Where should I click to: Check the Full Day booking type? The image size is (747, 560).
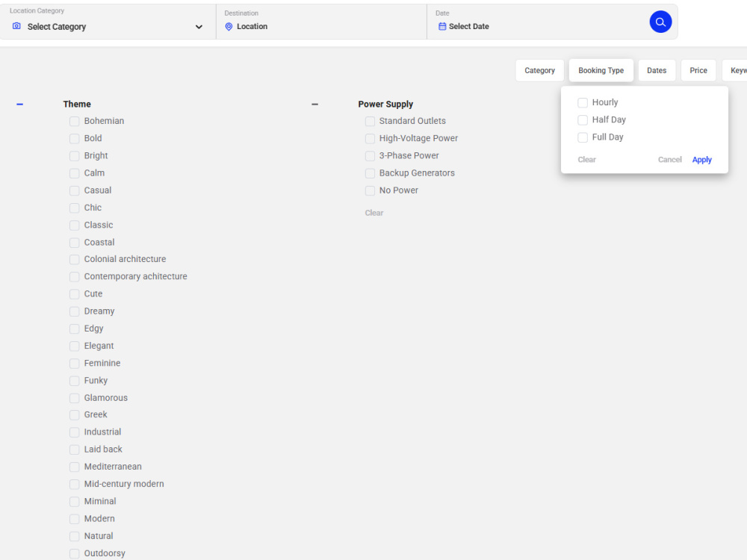[583, 137]
